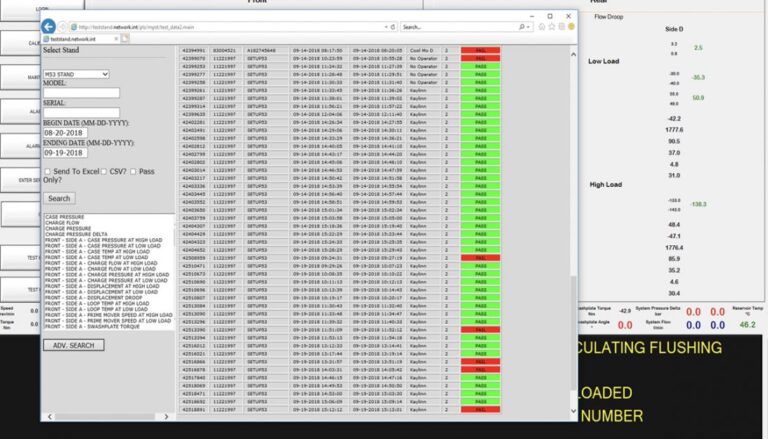768x439 pixels.
Task: Edit the ending date 09-19-2018 field
Action: pyautogui.click(x=65, y=153)
